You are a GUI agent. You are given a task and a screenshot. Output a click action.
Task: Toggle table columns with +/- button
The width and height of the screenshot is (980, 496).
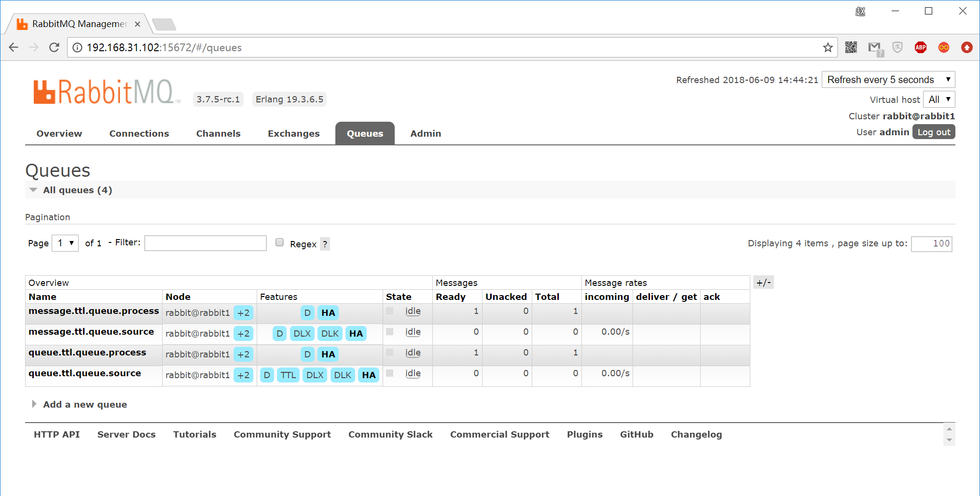pyautogui.click(x=763, y=283)
